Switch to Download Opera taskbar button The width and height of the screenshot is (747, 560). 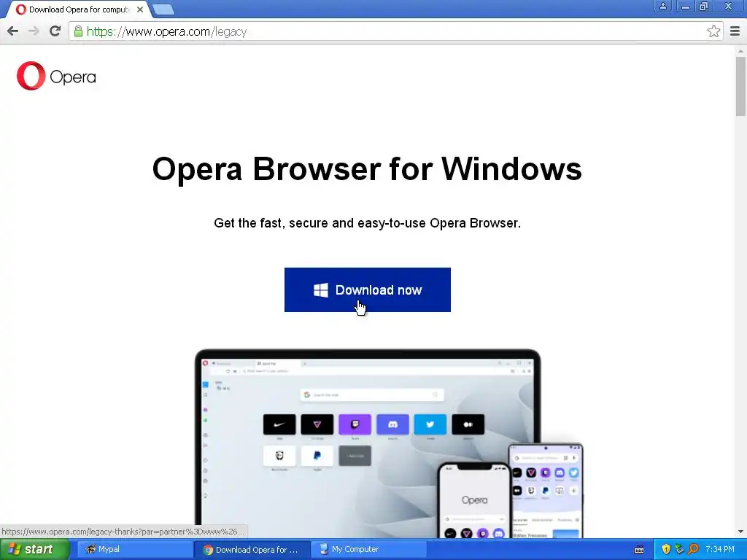(x=252, y=550)
